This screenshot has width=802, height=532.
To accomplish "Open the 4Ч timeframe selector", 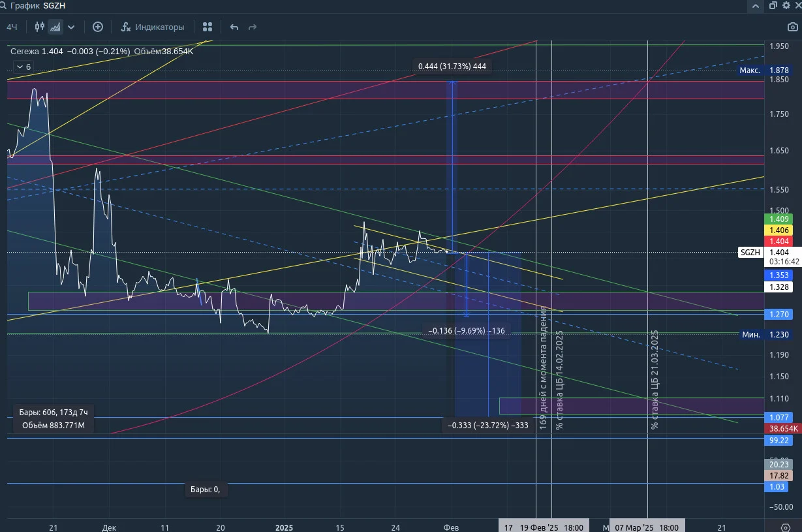I will coord(12,27).
